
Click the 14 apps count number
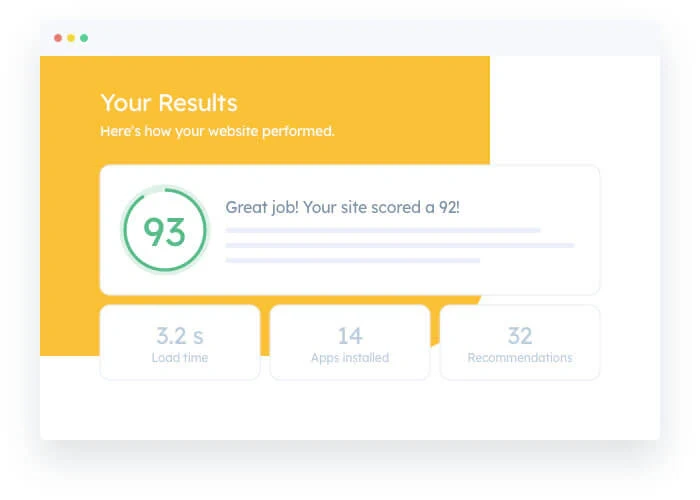coord(350,335)
